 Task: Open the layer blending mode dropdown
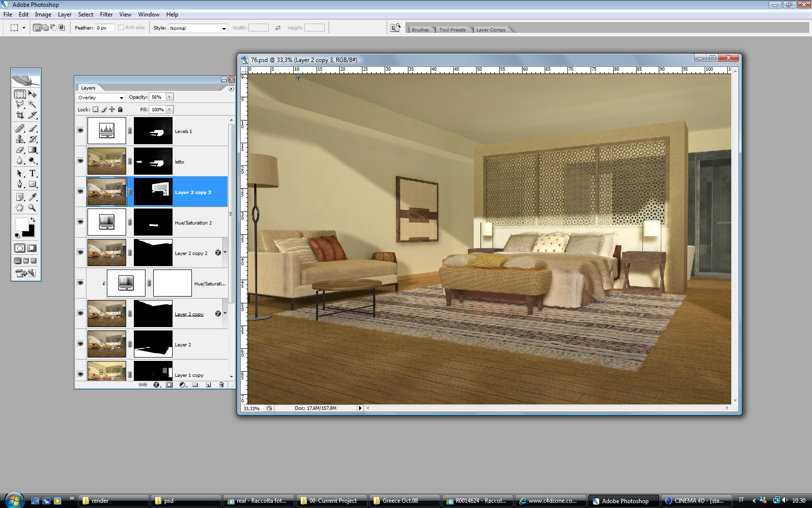coord(101,97)
